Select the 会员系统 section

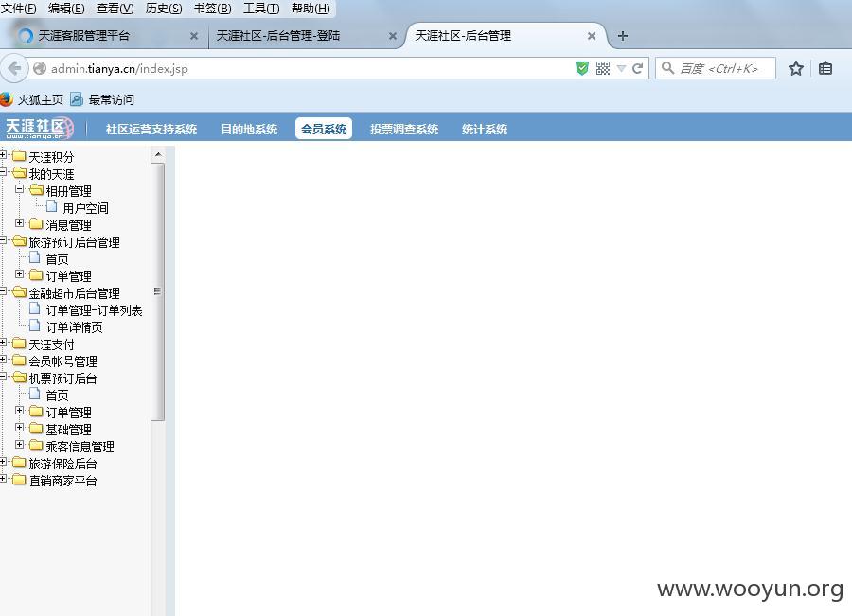324,129
